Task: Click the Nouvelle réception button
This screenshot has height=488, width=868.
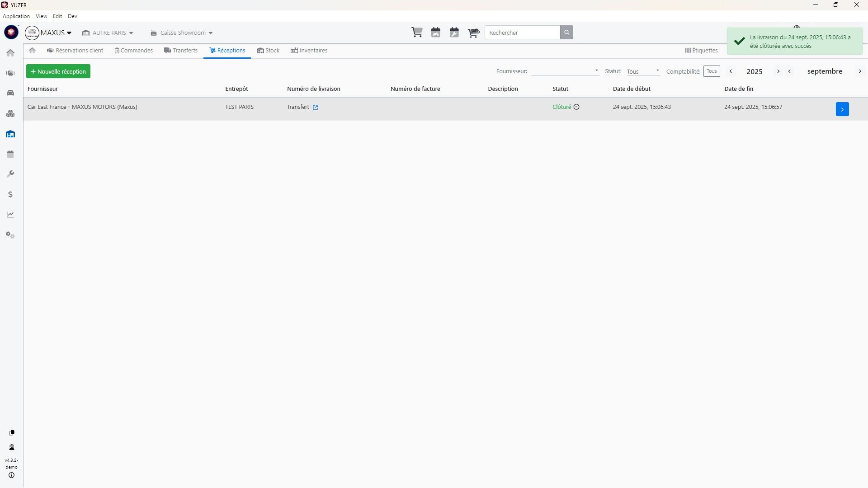Action: tap(58, 71)
